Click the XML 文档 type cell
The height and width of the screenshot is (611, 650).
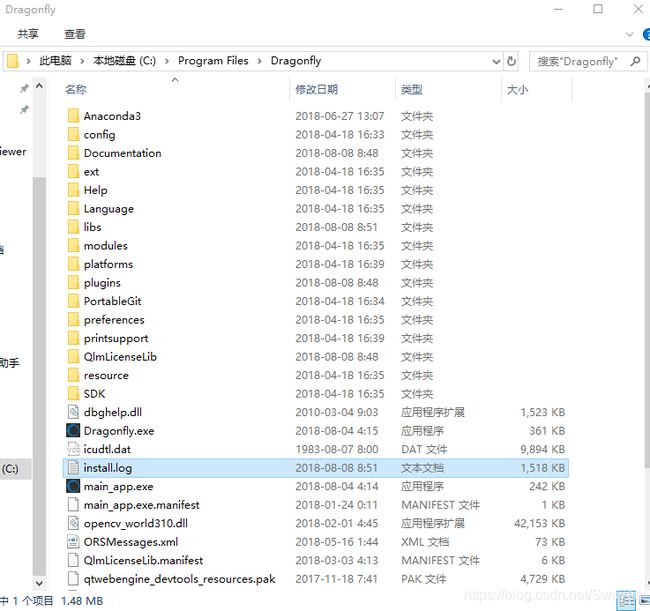(425, 542)
